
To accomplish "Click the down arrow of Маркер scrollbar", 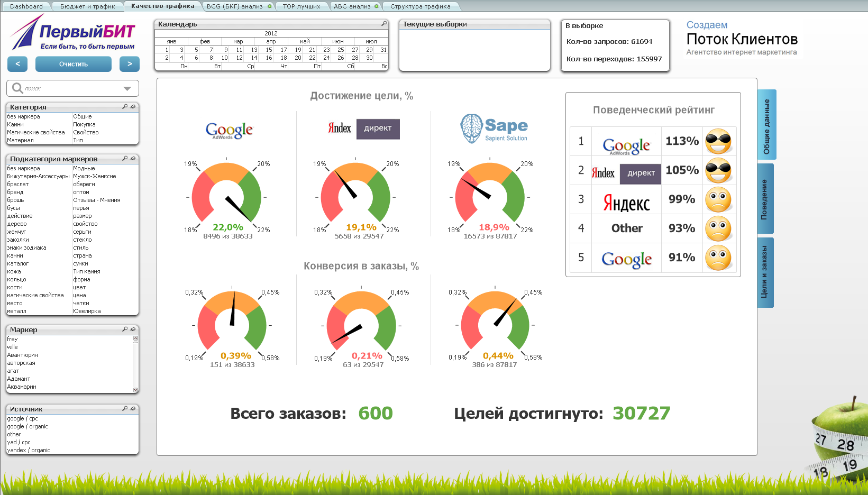I will (x=136, y=390).
